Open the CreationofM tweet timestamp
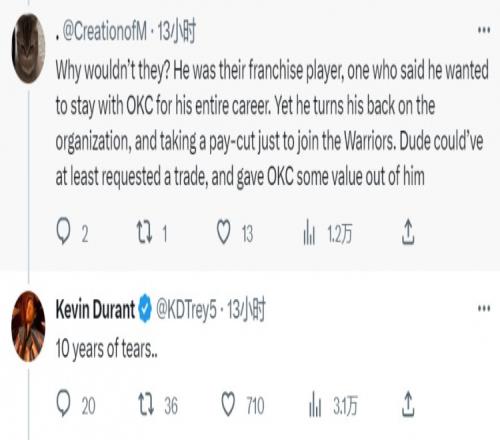 (176, 32)
